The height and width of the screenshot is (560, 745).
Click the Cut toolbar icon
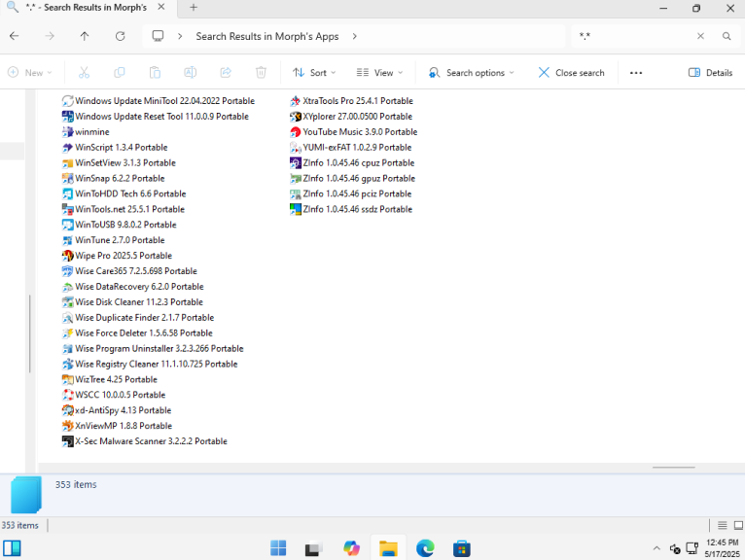84,73
